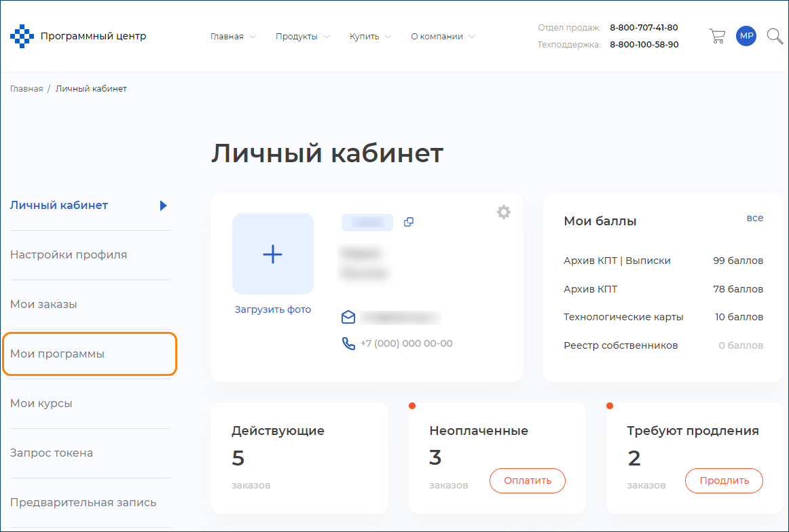Open site search magnifier icon
Viewport: 789px width, 532px height.
775,36
